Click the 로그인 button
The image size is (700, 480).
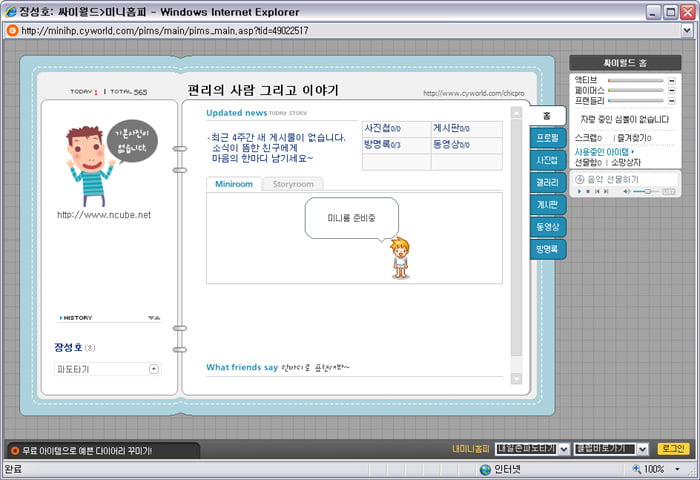(673, 449)
